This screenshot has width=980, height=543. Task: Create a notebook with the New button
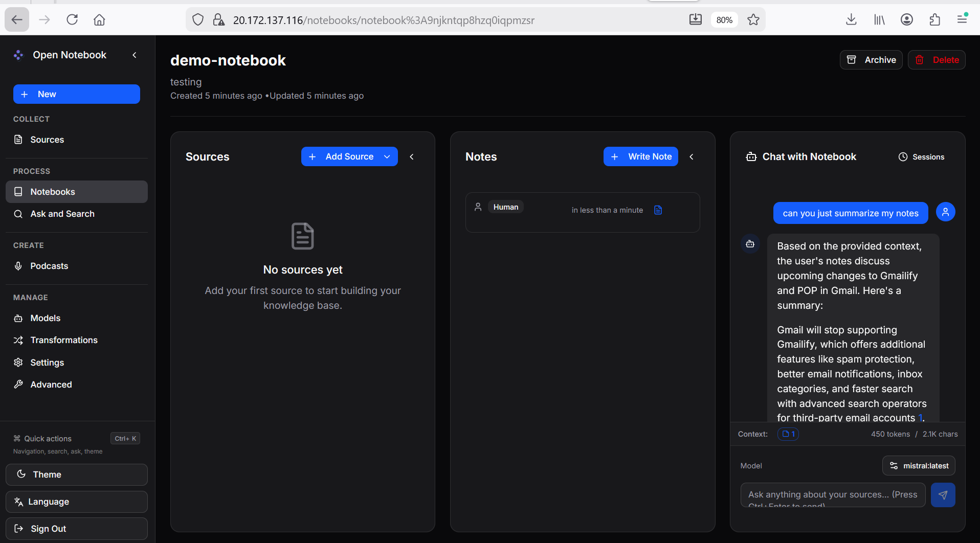(x=76, y=94)
